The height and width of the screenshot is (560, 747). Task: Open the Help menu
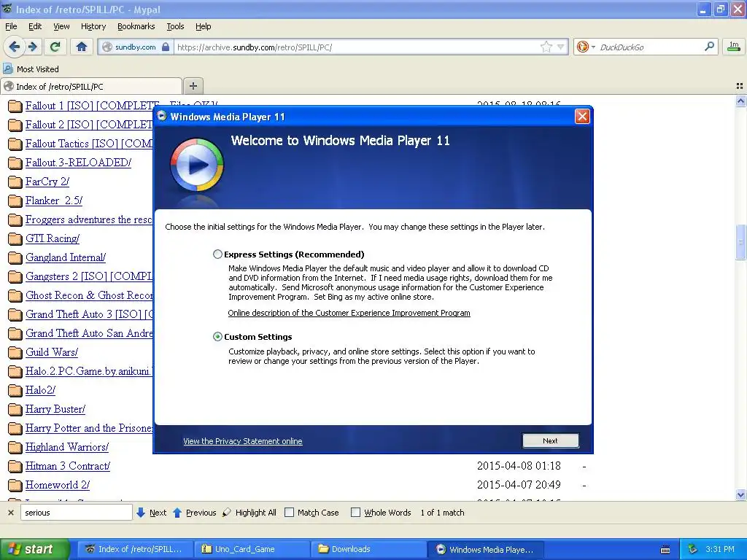(203, 26)
